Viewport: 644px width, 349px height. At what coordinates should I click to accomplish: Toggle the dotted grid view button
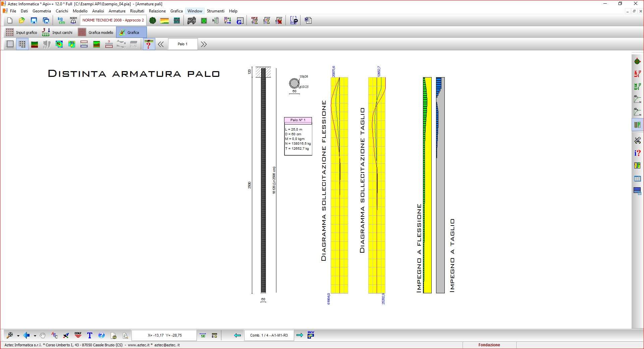(x=22, y=44)
